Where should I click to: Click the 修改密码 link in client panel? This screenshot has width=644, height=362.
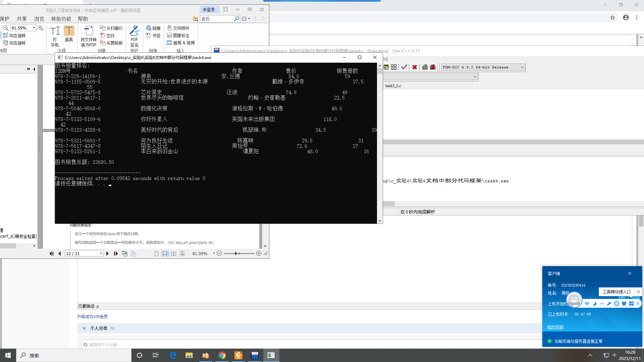(x=555, y=327)
